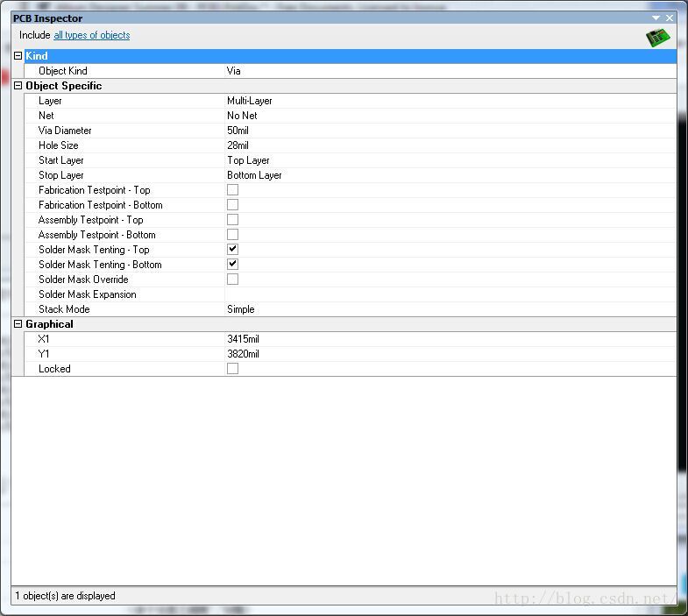Uncheck Solder Mask Tenting - Bottom
Image resolution: width=688 pixels, height=616 pixels.
232,265
